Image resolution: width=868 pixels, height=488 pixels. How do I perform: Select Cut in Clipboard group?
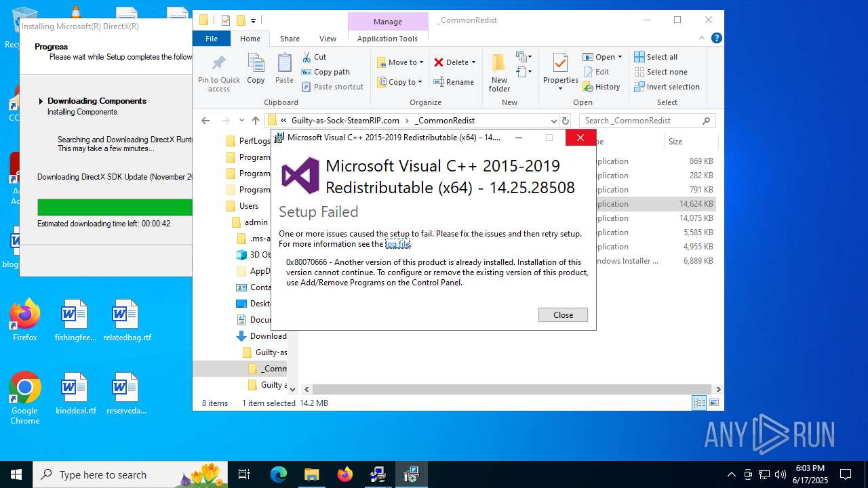coord(314,57)
